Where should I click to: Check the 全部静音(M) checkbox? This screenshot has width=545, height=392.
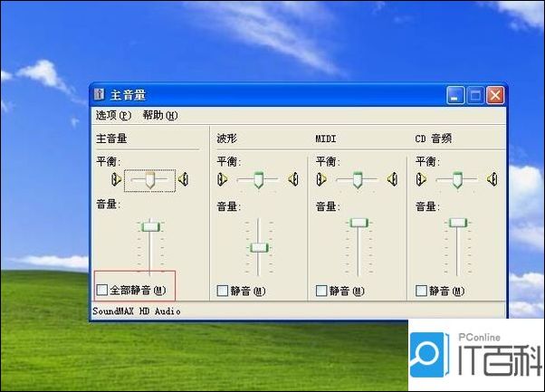pos(101,290)
